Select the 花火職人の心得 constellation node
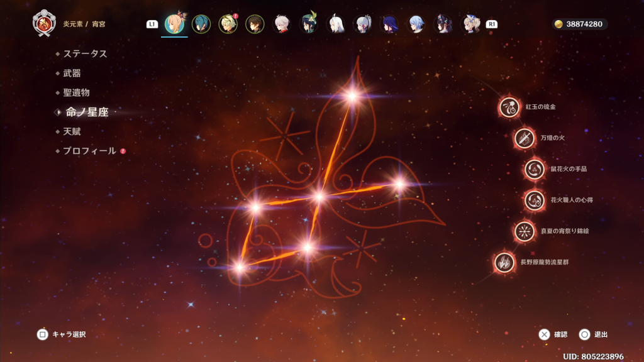 pos(535,200)
